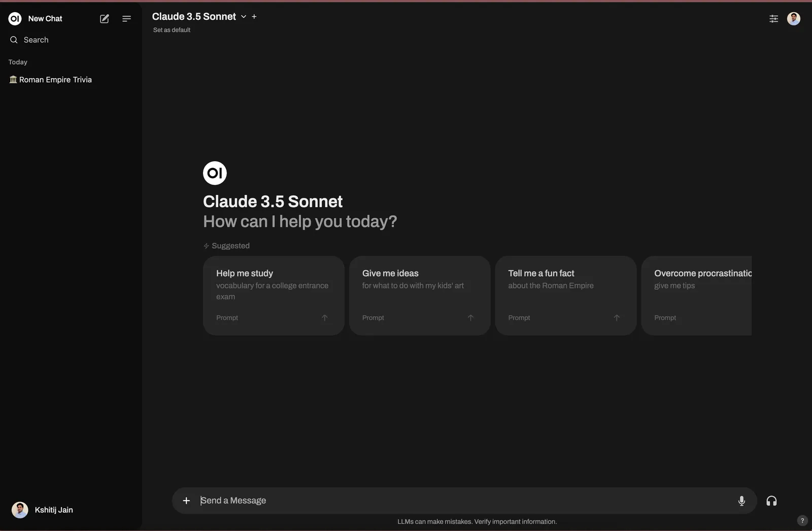The height and width of the screenshot is (531, 812).
Task: Click the Search magnifier icon in sidebar
Action: point(14,40)
